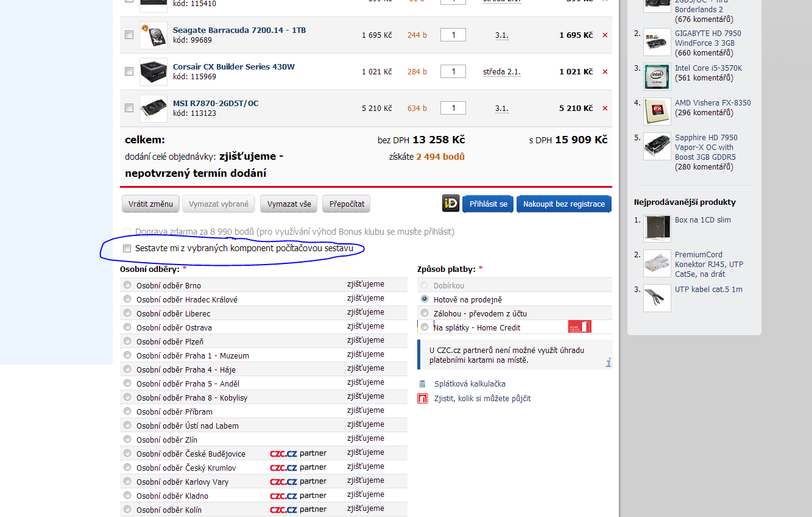Choose pickup at Osobní odběr Karlovy Vary
The image size is (812, 517).
point(127,481)
